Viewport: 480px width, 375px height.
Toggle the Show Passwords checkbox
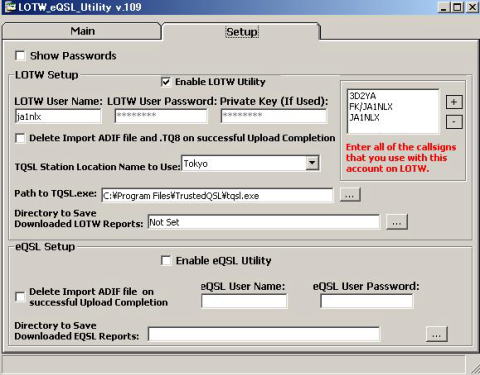pyautogui.click(x=20, y=55)
